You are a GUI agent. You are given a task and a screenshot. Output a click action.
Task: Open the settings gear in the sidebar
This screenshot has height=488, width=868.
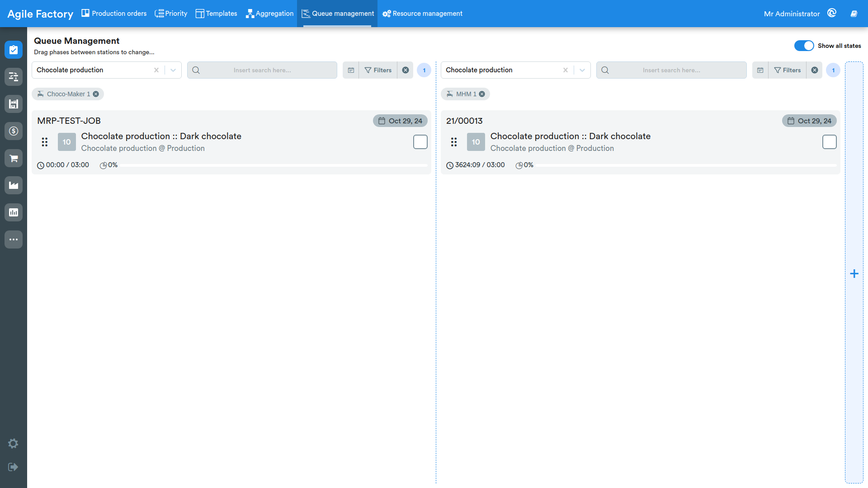coord(13,443)
